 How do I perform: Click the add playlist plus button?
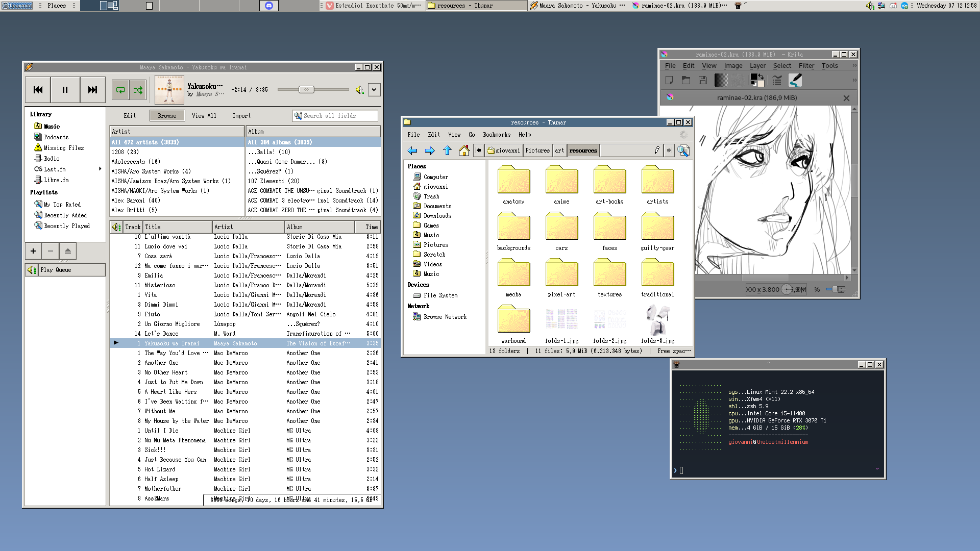click(33, 251)
